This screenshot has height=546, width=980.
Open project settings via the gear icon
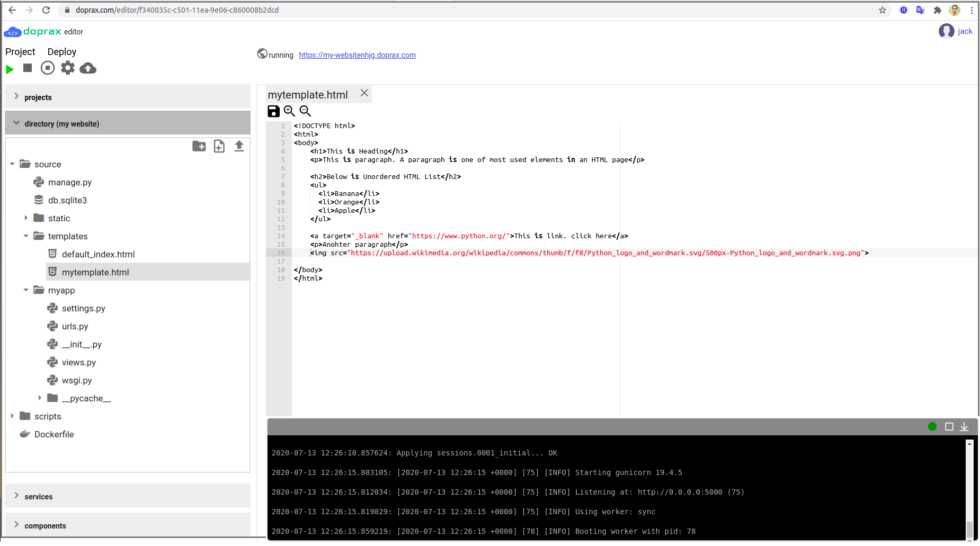pos(68,68)
